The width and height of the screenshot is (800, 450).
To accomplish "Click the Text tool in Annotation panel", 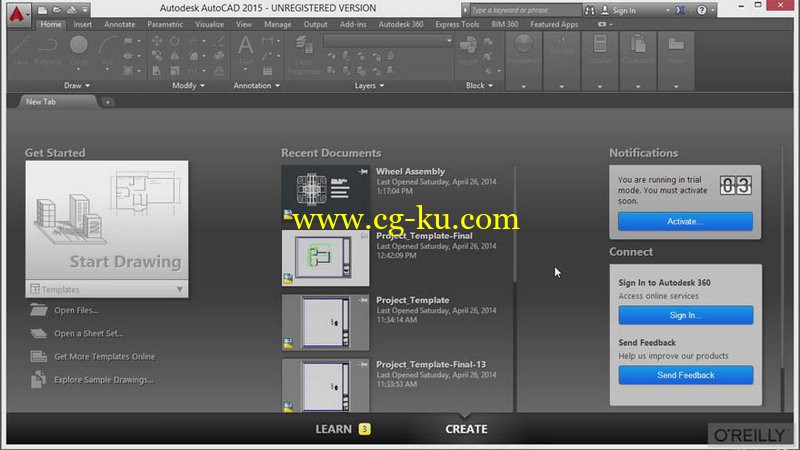I will [x=245, y=50].
